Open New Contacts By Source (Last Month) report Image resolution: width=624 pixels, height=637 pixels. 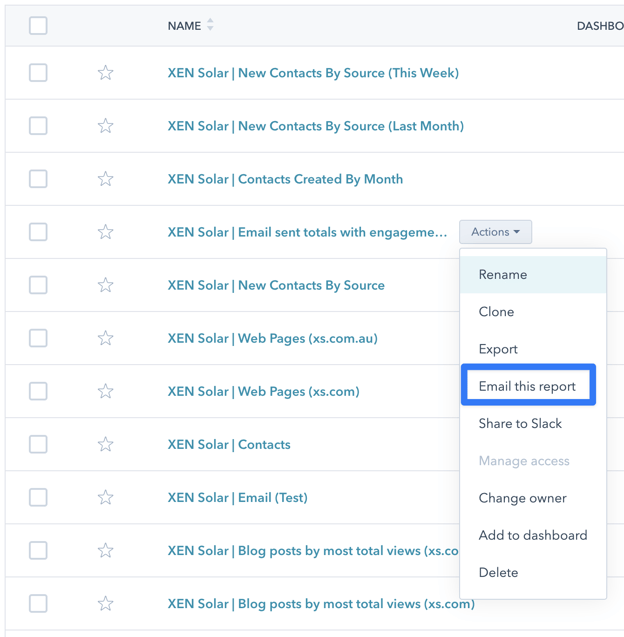point(316,126)
